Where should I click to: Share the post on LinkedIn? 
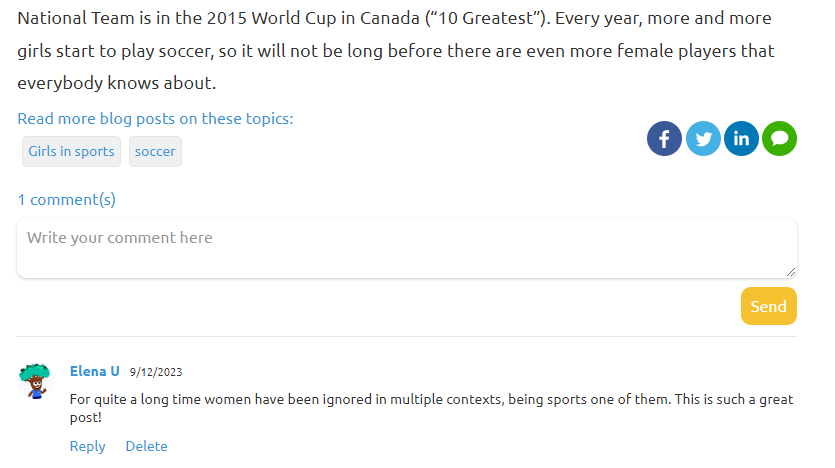point(741,139)
